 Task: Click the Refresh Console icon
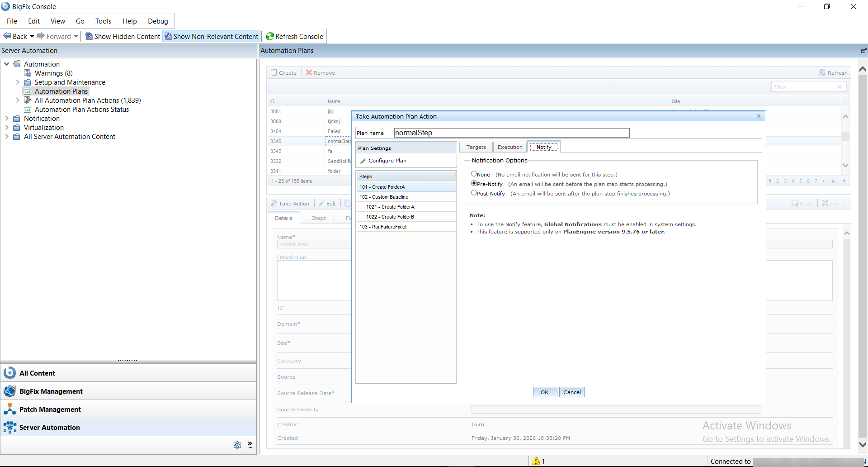270,37
